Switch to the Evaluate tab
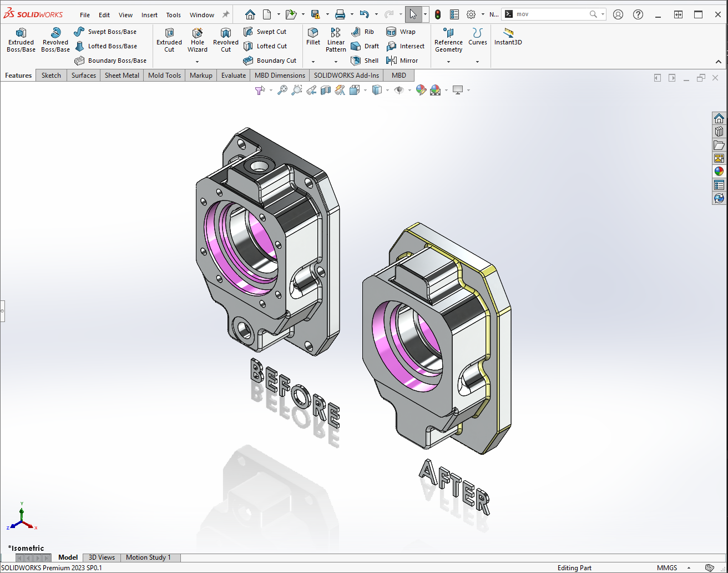Viewport: 728px width, 573px height. coord(234,76)
